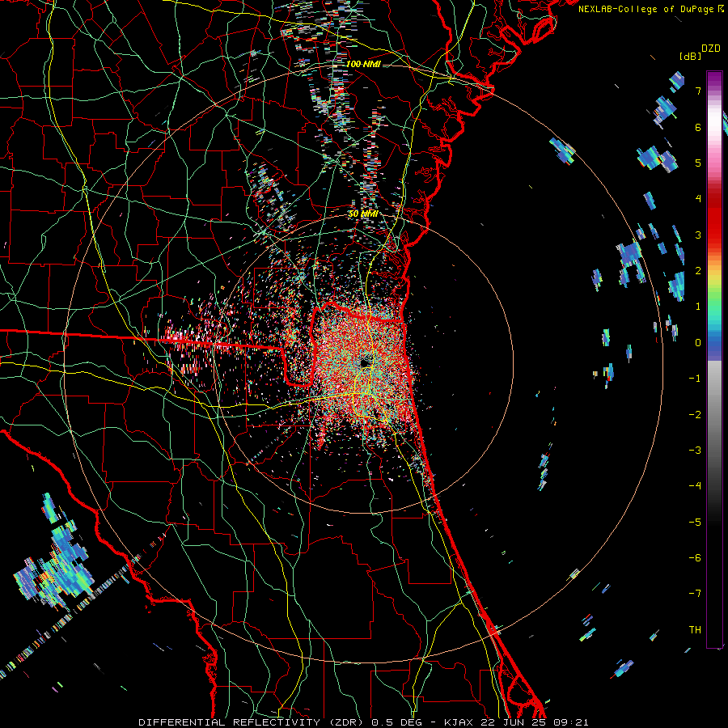Click the -3 value on the scale

[695, 450]
